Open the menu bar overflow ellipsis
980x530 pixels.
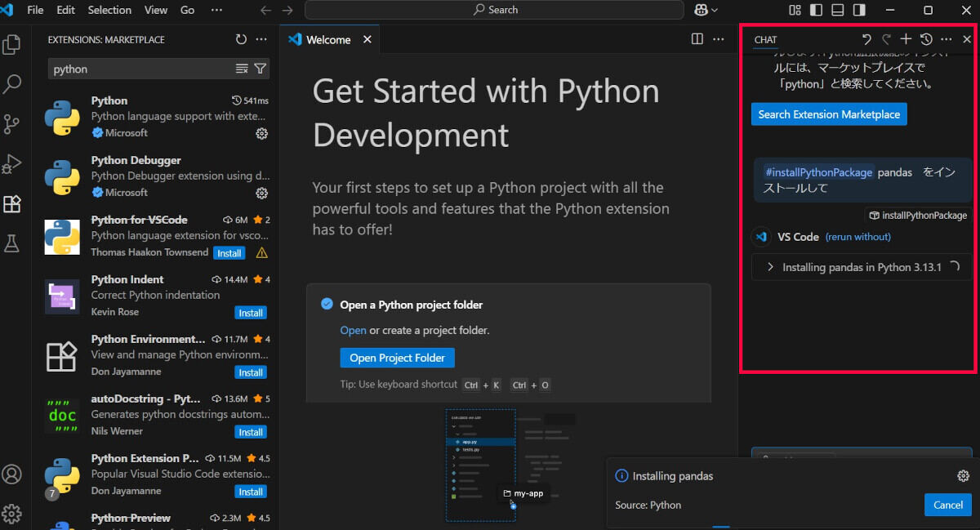(216, 10)
